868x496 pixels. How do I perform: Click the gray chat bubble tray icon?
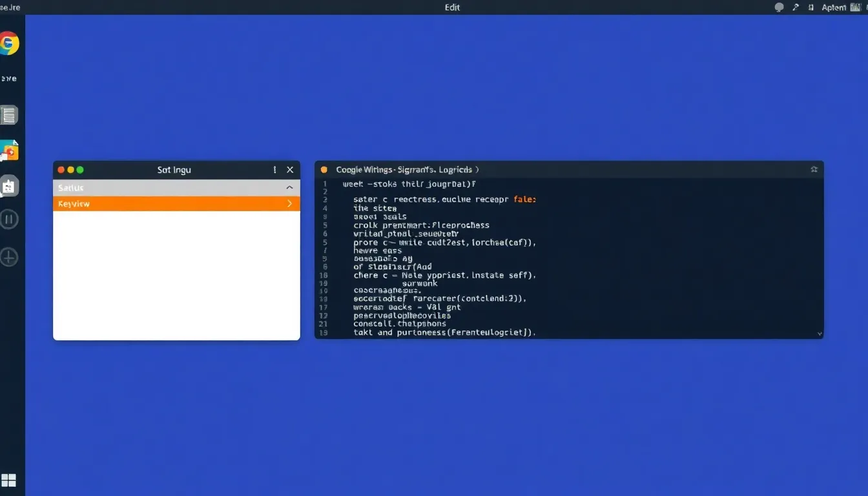point(779,7)
